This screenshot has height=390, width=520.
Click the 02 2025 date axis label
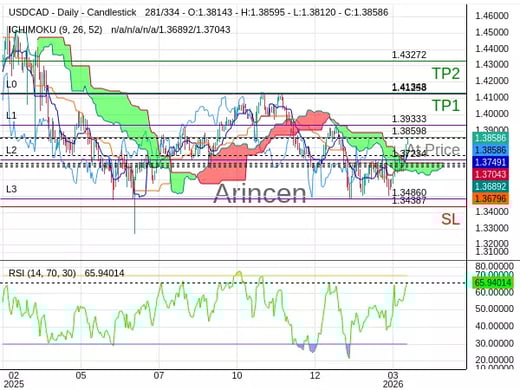(x=14, y=380)
